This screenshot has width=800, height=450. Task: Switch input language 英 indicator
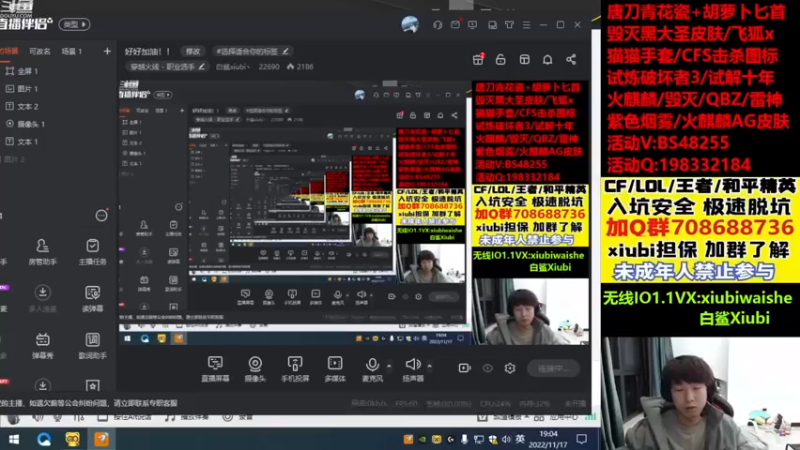[x=520, y=439]
